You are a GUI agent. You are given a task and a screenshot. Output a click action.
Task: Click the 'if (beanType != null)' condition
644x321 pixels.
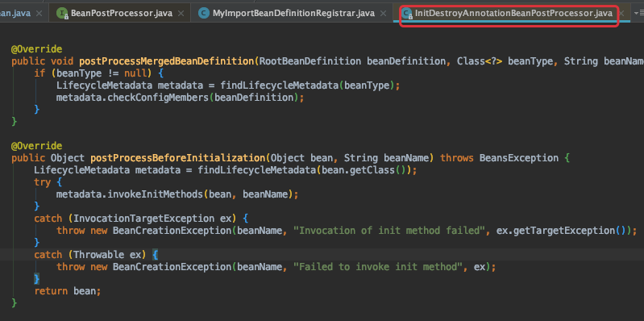[x=93, y=73]
